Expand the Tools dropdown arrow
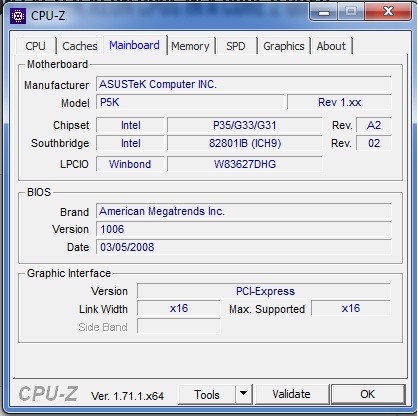Image resolution: width=418 pixels, height=416 pixels. [x=244, y=395]
